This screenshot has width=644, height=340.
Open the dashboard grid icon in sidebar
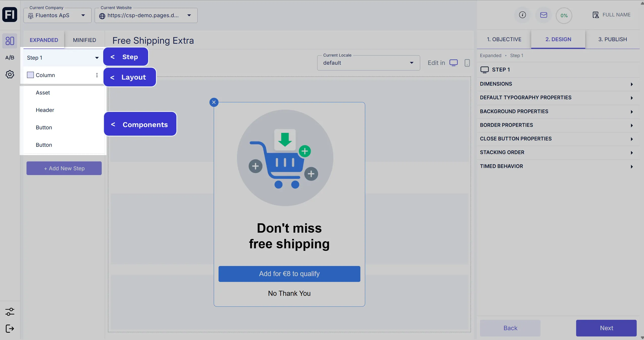pos(10,41)
